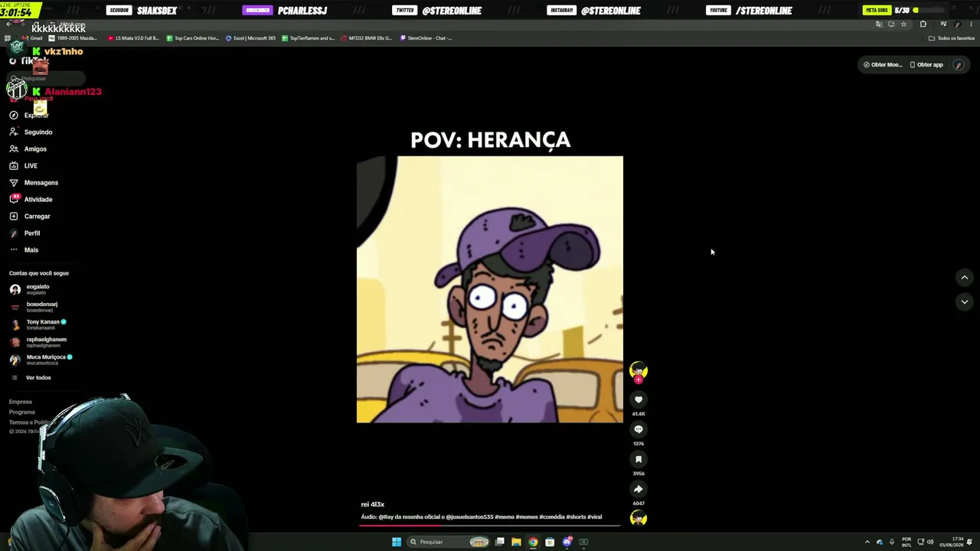Play or pause the POV: HERANÇA video
This screenshot has height=551, width=980.
tap(490, 289)
